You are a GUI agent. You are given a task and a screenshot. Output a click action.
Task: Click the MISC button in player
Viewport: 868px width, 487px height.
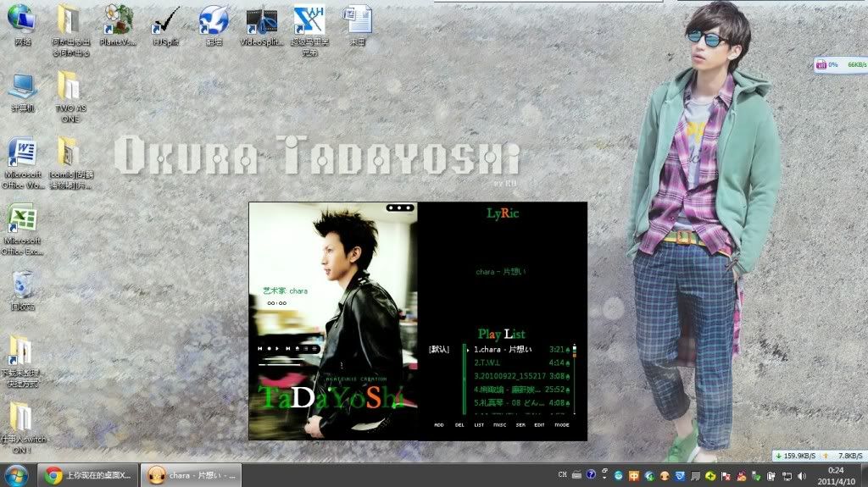click(499, 425)
